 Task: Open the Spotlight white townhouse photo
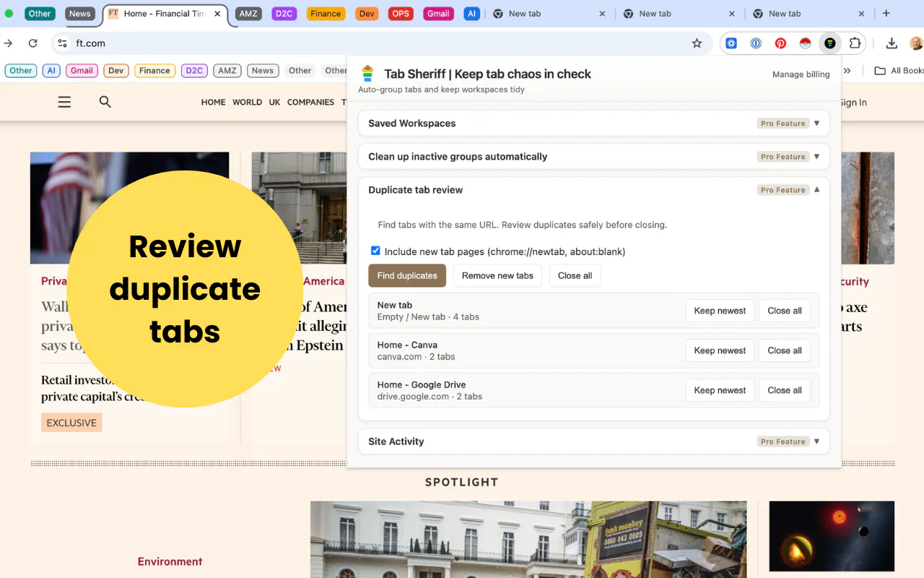[528, 540]
